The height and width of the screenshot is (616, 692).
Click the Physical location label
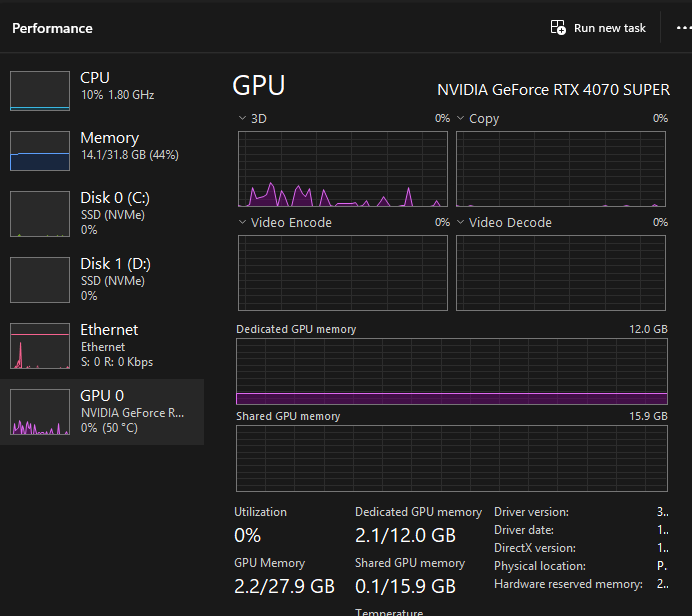click(x=540, y=566)
